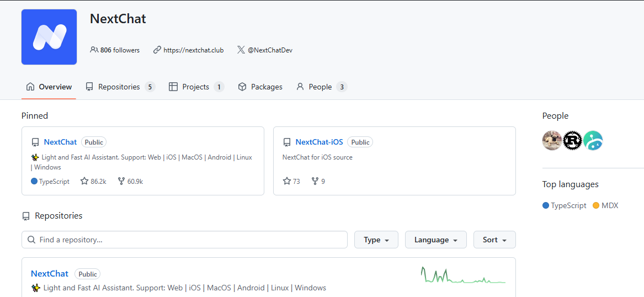Open the teal member avatar under People

pyautogui.click(x=593, y=141)
